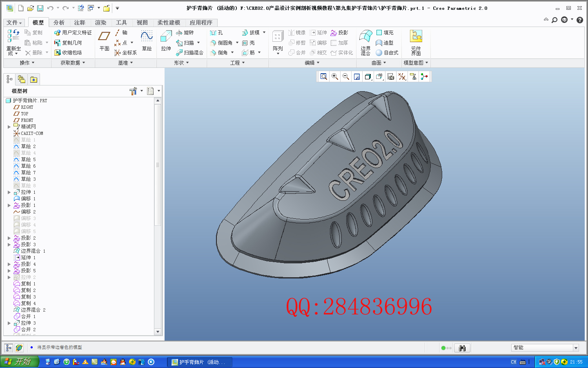Click the Windows 开始 Start button

tap(19, 362)
